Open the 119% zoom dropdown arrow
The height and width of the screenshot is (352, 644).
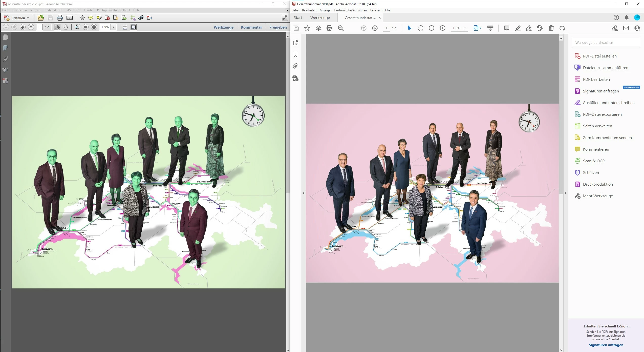pos(114,27)
